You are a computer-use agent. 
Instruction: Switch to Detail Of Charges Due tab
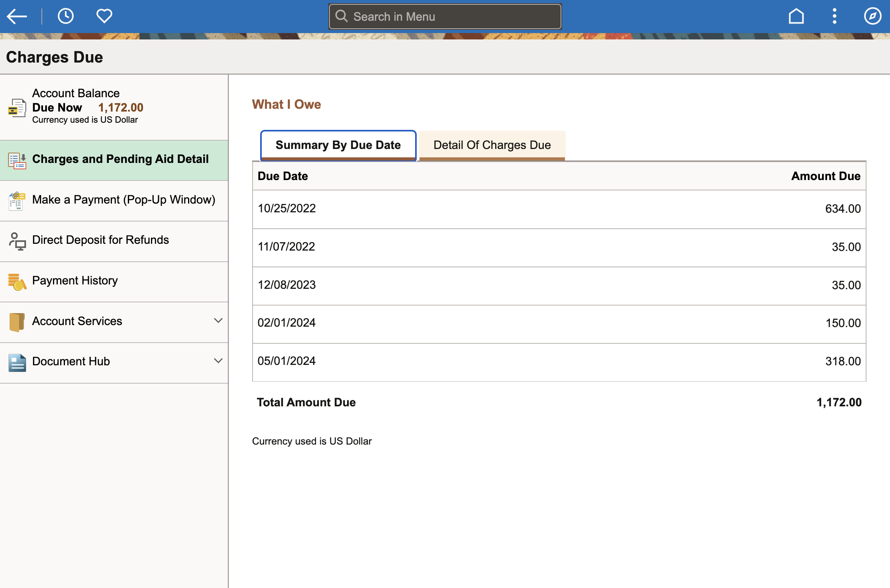click(492, 145)
